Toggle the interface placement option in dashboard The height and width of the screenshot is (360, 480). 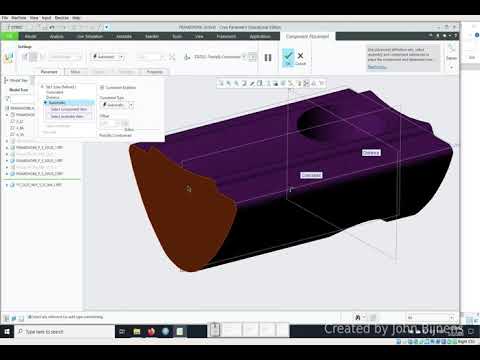click(25, 57)
